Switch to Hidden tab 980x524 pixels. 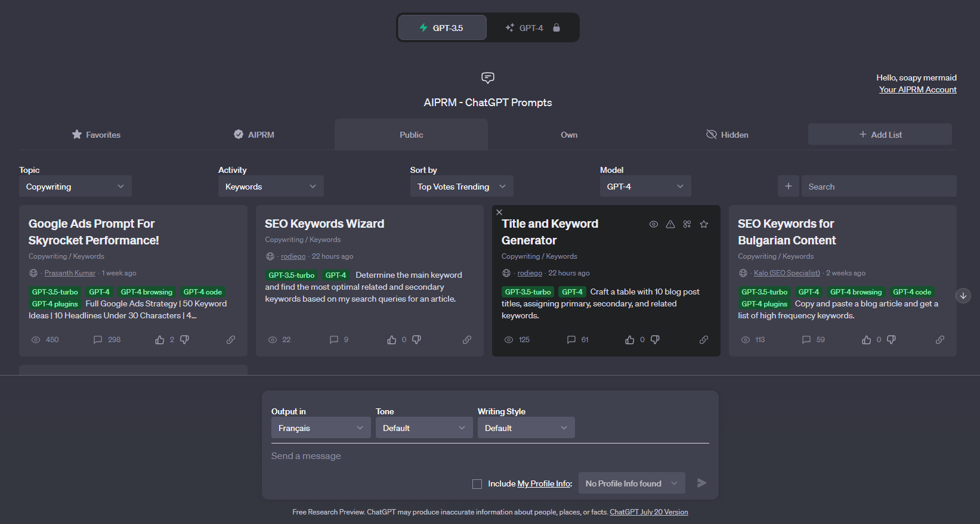click(727, 135)
